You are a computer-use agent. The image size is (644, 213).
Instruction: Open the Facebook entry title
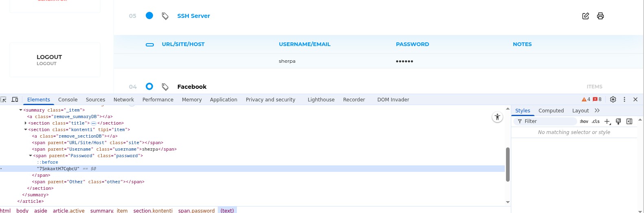(x=192, y=87)
